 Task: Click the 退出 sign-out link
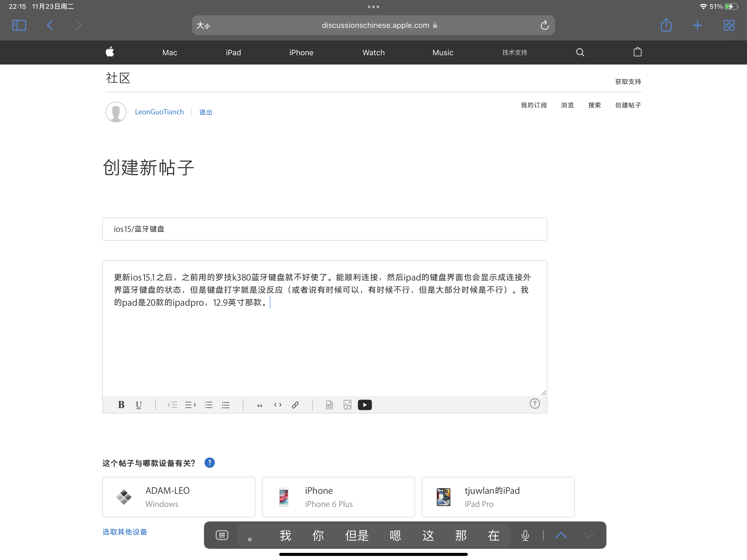click(205, 112)
